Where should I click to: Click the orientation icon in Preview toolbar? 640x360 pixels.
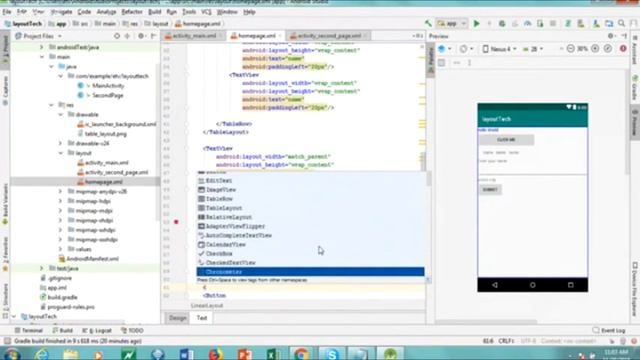463,49
